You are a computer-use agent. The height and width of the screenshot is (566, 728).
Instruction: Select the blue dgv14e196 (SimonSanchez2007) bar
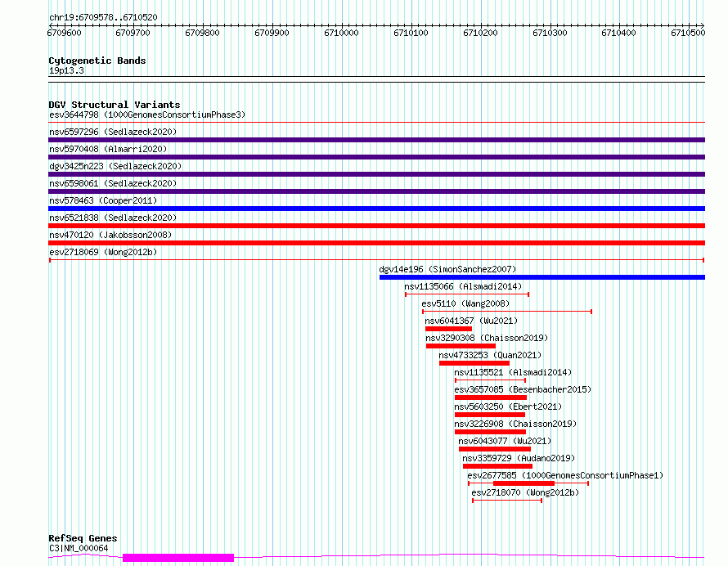[x=542, y=277]
